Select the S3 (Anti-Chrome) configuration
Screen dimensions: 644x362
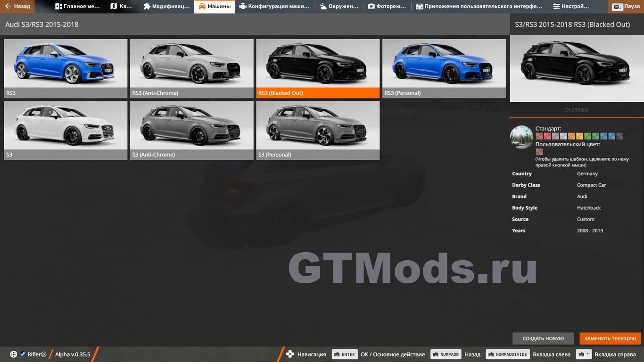[192, 130]
